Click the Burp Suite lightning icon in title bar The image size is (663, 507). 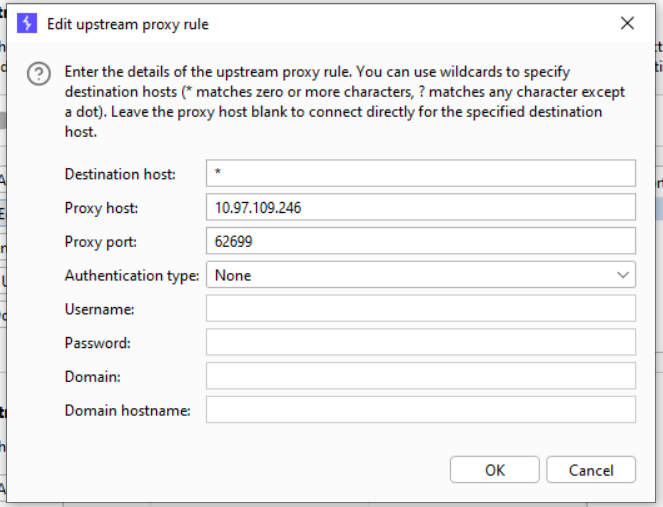pos(28,23)
